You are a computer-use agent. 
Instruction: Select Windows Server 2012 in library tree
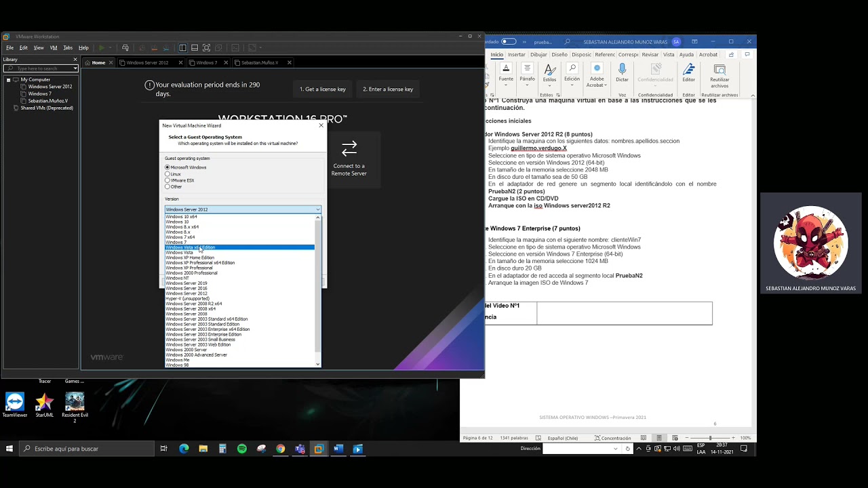(50, 87)
